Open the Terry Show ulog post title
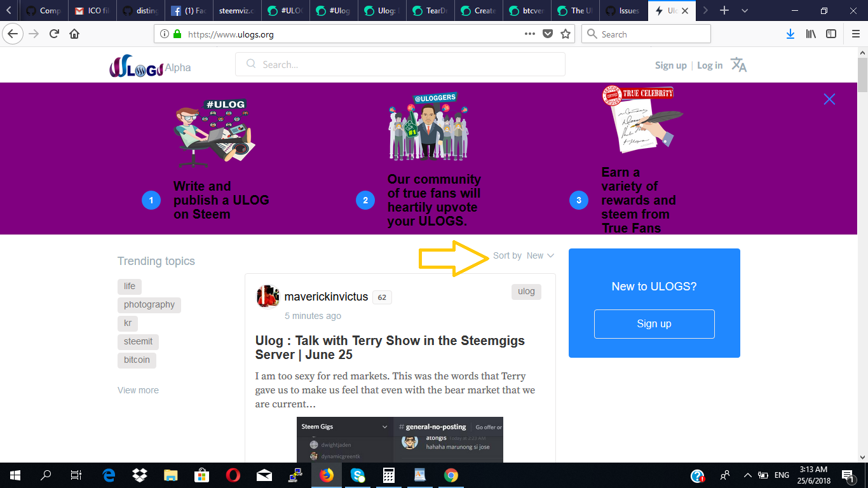 390,348
